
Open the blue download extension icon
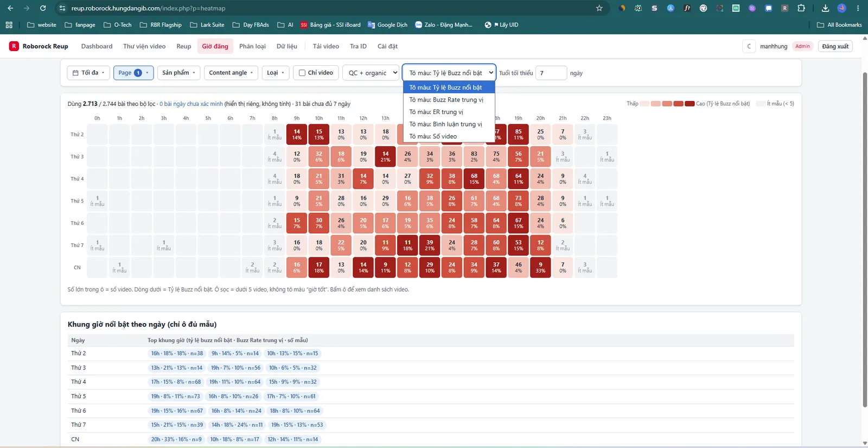point(671,8)
